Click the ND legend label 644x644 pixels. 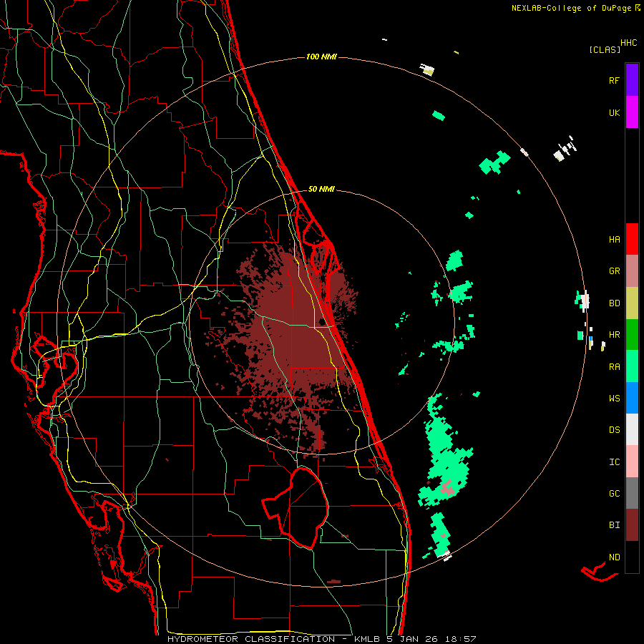pos(614,557)
